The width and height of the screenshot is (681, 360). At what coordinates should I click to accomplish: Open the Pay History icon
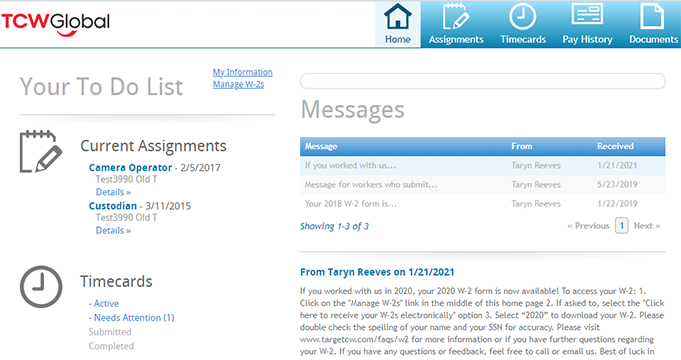[587, 14]
